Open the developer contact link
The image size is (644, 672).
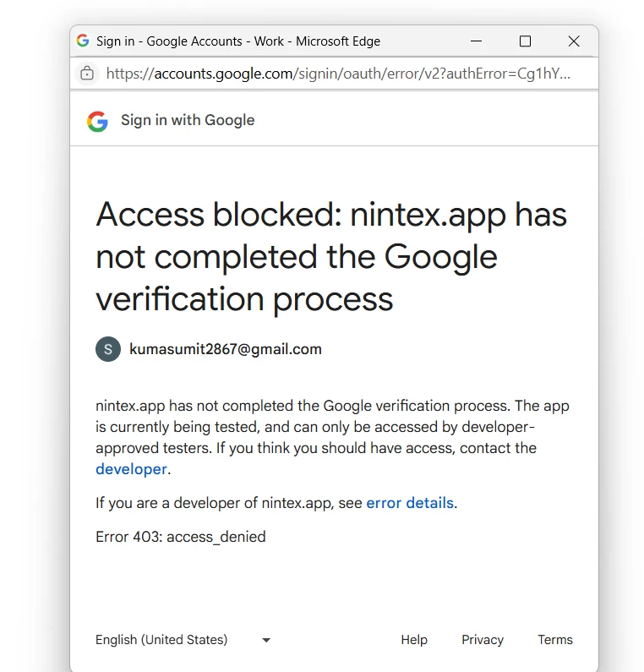(131, 469)
